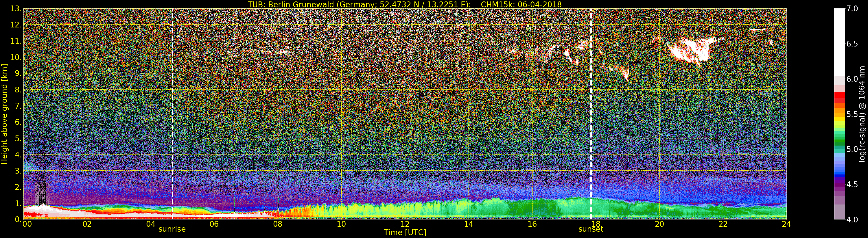Click the "9." height axis tick label
The image size is (868, 238).
point(18,73)
